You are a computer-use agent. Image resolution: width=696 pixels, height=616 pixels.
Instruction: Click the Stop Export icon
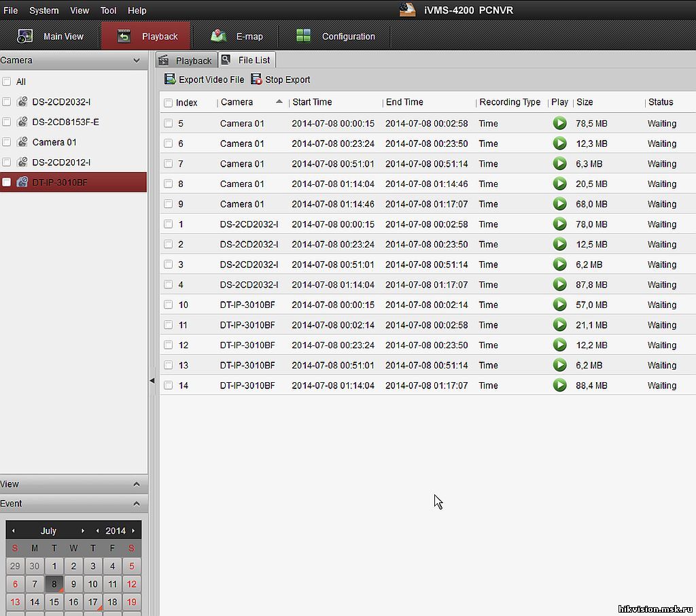point(256,79)
